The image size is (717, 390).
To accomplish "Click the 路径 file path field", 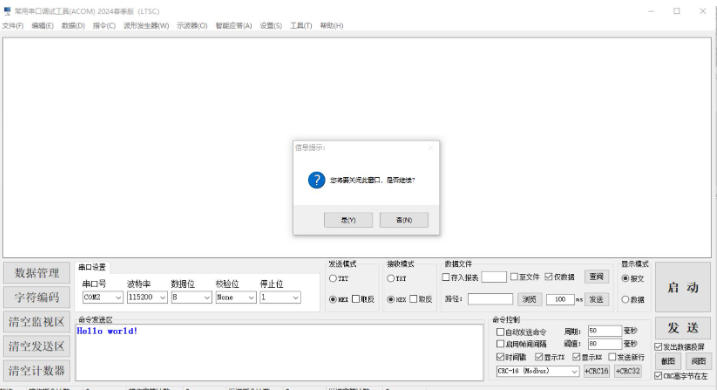I will pyautogui.click(x=490, y=299).
